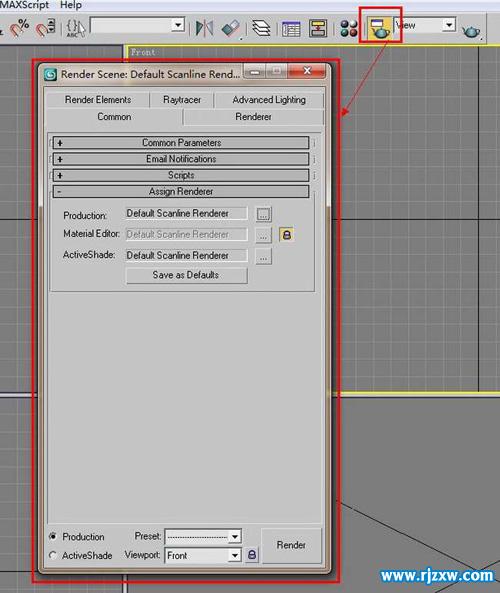Open the Schematic View icon
Screen dimensions: 500x593
[318, 28]
